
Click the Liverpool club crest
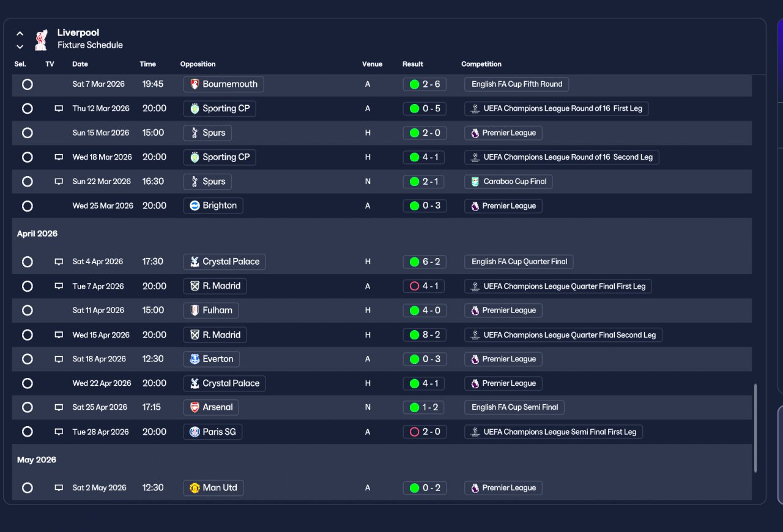[x=41, y=39]
